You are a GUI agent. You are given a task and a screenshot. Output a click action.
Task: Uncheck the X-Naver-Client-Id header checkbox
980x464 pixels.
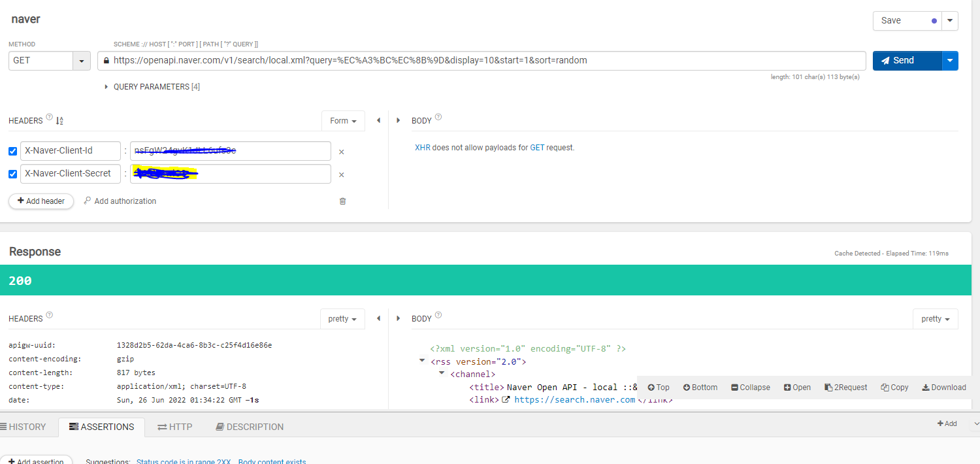pos(13,152)
